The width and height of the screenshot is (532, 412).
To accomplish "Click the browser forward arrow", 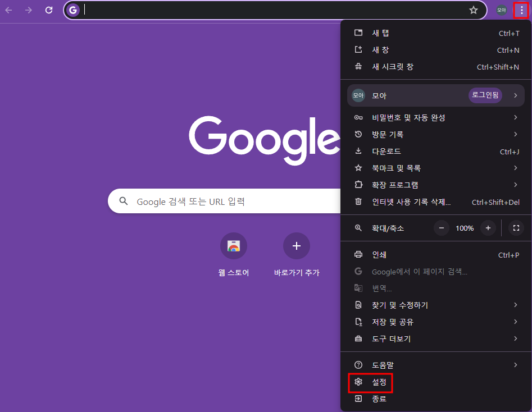I will pyautogui.click(x=29, y=10).
